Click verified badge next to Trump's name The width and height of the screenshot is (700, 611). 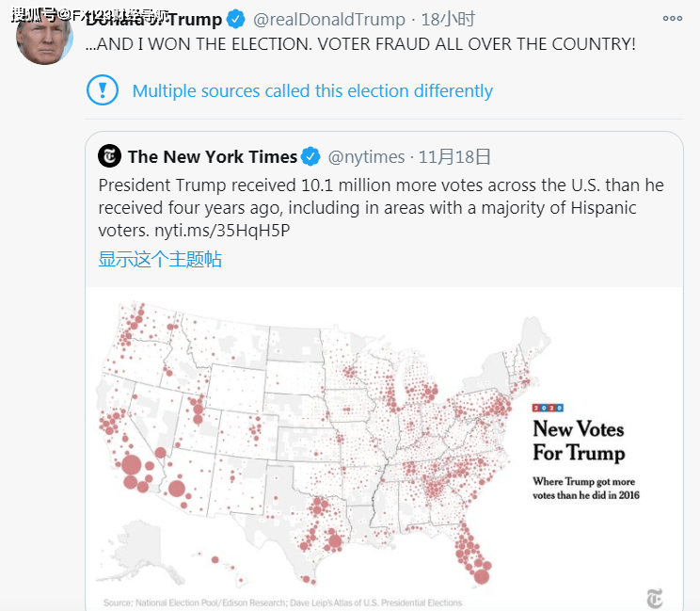[x=238, y=19]
